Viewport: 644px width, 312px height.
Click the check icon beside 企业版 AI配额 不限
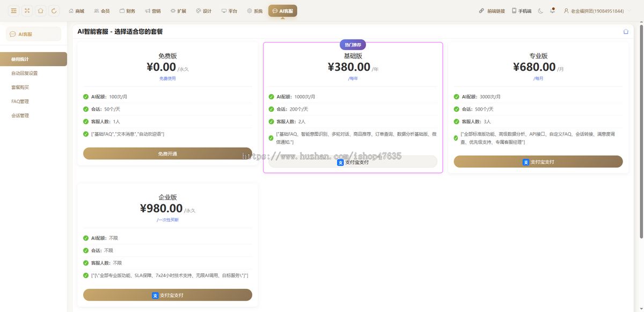coord(86,238)
